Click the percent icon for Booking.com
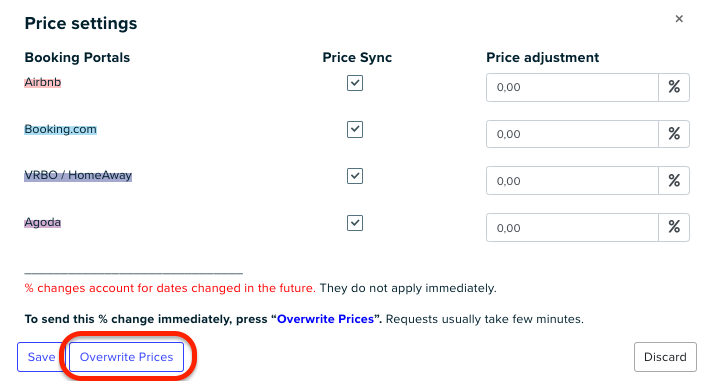Image resolution: width=711 pixels, height=381 pixels. (674, 134)
